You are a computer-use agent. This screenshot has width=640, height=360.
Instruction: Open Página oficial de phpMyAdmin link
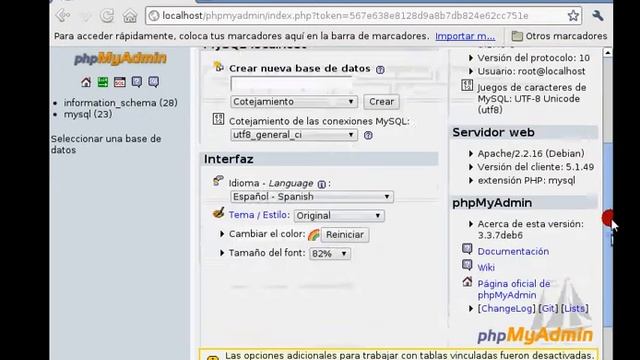pos(514,289)
